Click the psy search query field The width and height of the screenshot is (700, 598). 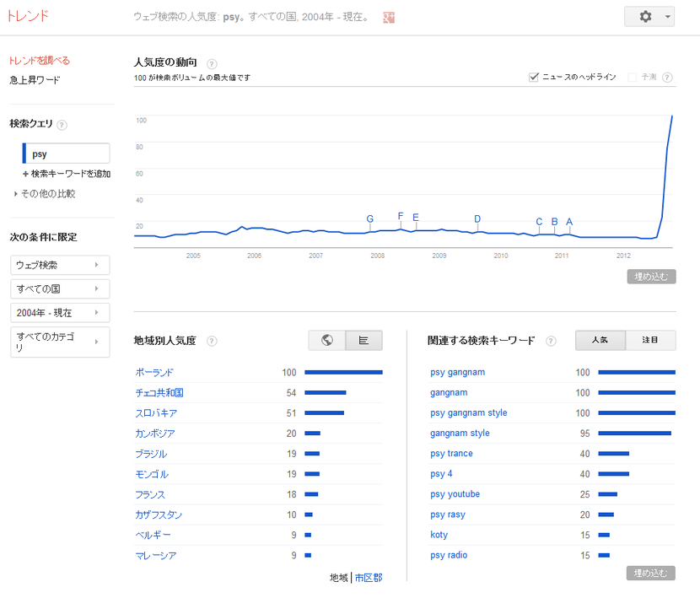[66, 154]
